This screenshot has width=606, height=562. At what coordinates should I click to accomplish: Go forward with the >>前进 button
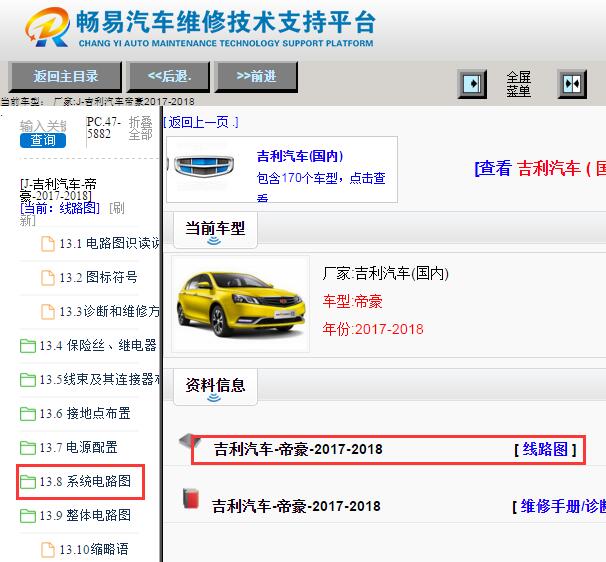pyautogui.click(x=256, y=77)
